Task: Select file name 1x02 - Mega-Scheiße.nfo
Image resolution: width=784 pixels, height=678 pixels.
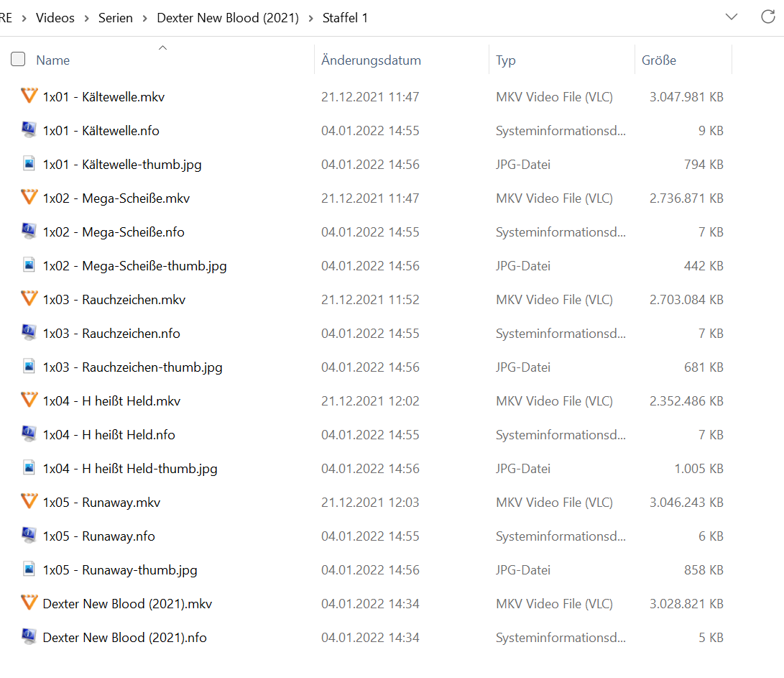Action: [114, 232]
